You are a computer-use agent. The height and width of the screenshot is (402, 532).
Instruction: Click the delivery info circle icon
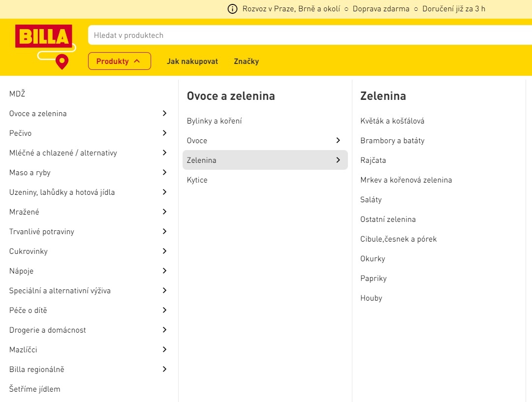pyautogui.click(x=232, y=9)
